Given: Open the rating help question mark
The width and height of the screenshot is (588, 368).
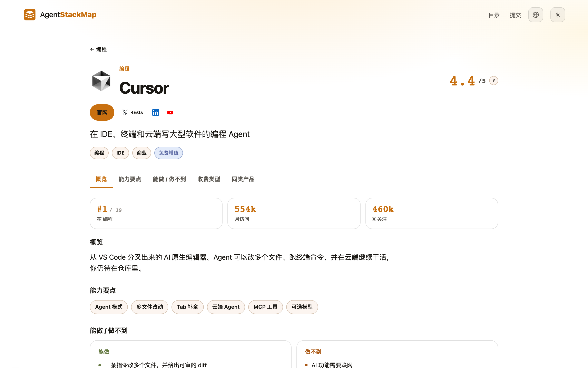Looking at the screenshot, I should (x=493, y=81).
